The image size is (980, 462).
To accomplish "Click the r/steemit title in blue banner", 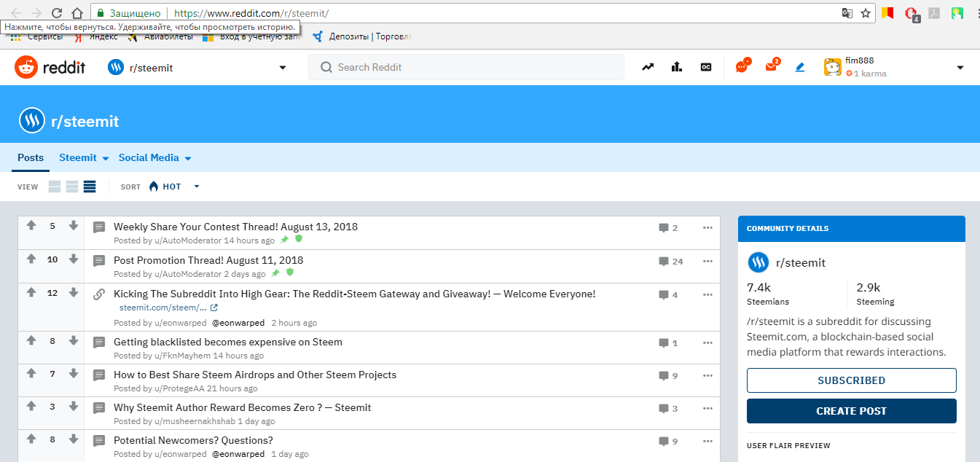I will [85, 122].
